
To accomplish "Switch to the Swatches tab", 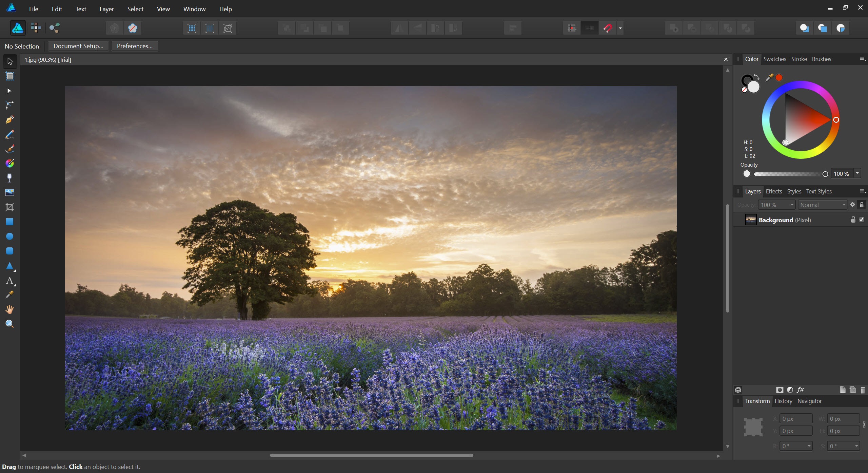I will tap(774, 59).
